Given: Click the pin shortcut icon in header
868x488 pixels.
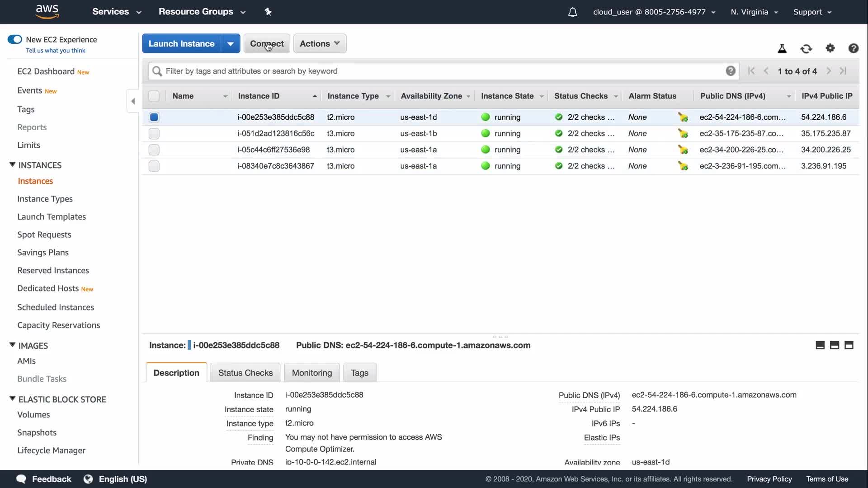Looking at the screenshot, I should click(x=268, y=12).
